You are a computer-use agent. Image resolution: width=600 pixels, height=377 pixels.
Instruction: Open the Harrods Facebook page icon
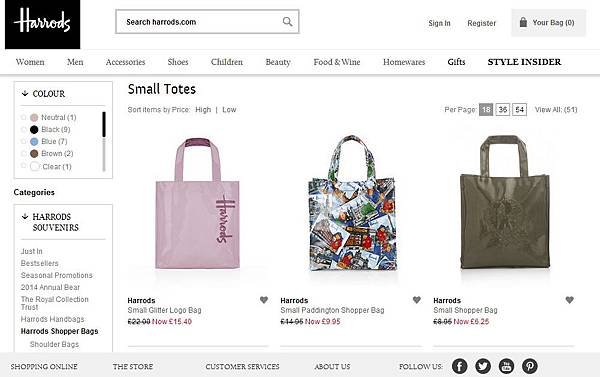(459, 366)
